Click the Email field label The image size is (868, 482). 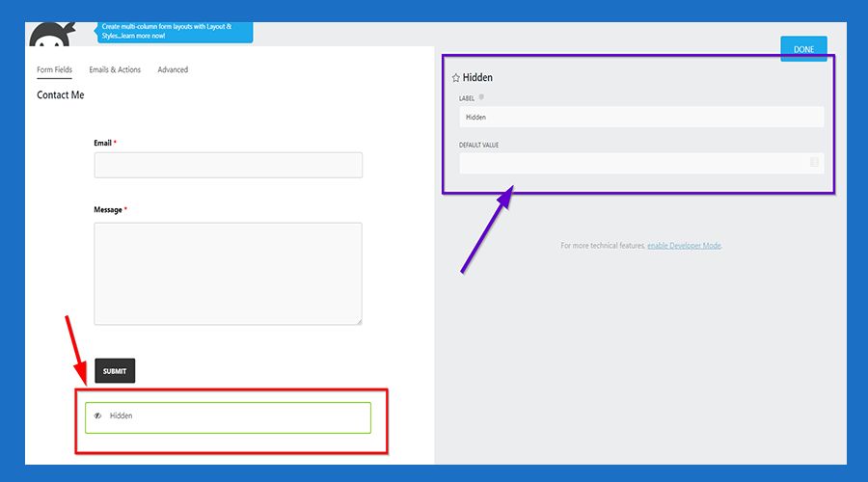[102, 143]
